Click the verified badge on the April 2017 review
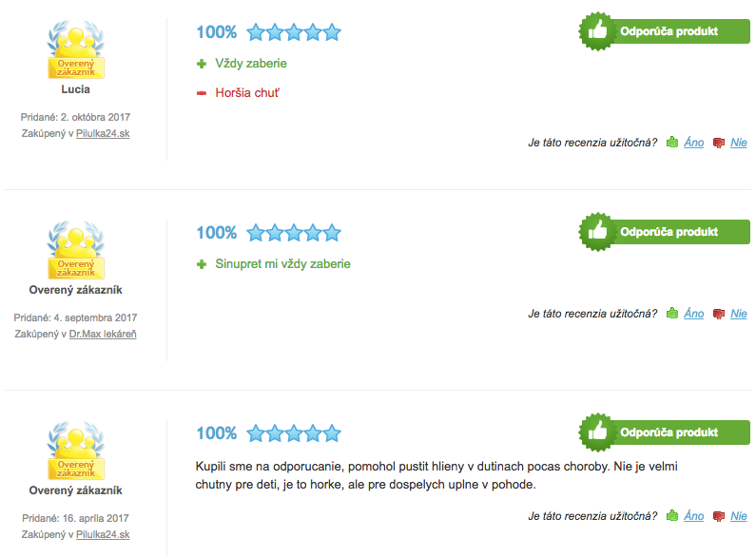The image size is (756, 557). click(76, 450)
